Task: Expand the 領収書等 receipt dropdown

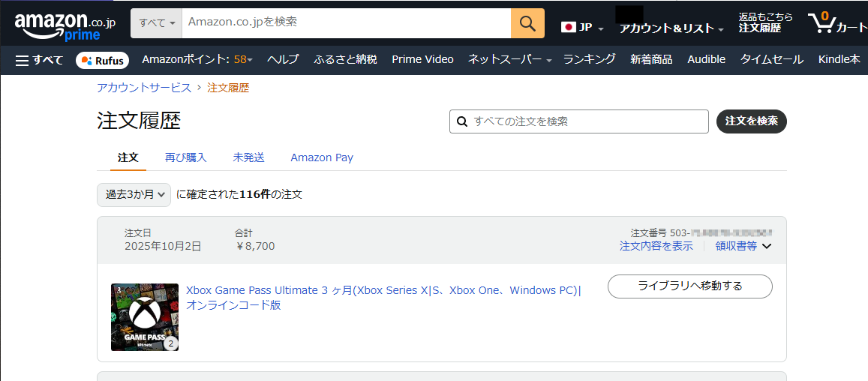Action: [x=743, y=246]
